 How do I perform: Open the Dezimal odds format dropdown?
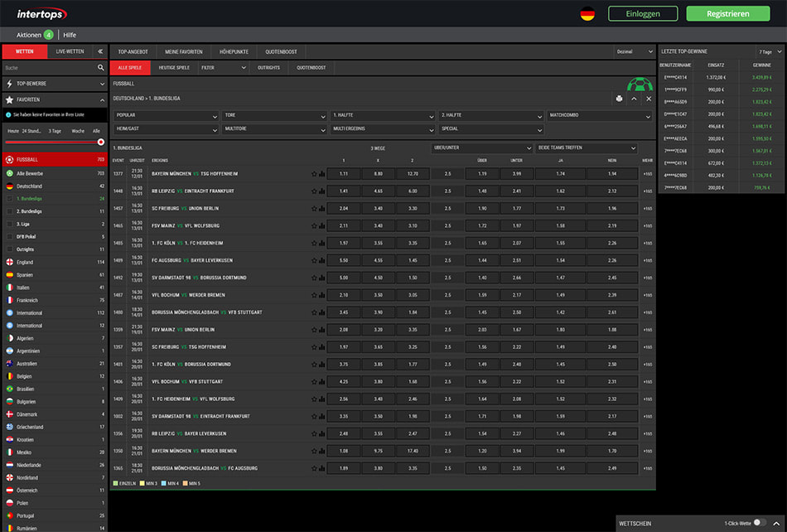(635, 51)
